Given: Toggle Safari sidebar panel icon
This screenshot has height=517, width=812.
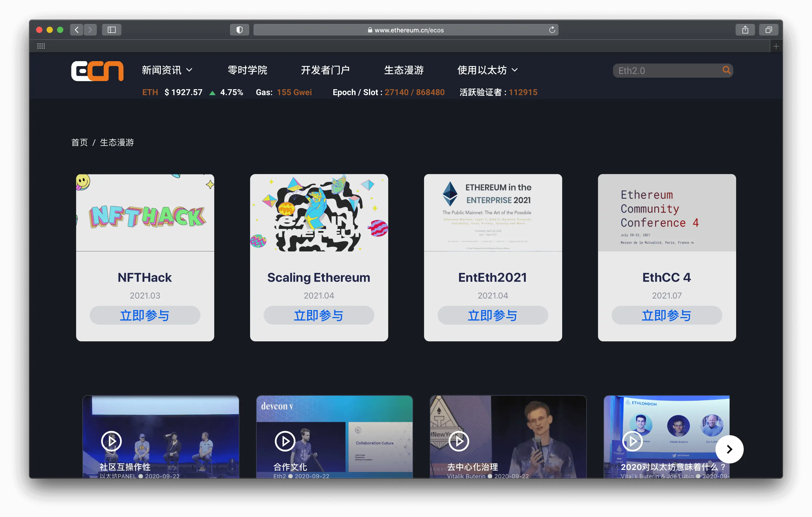Looking at the screenshot, I should 112,30.
